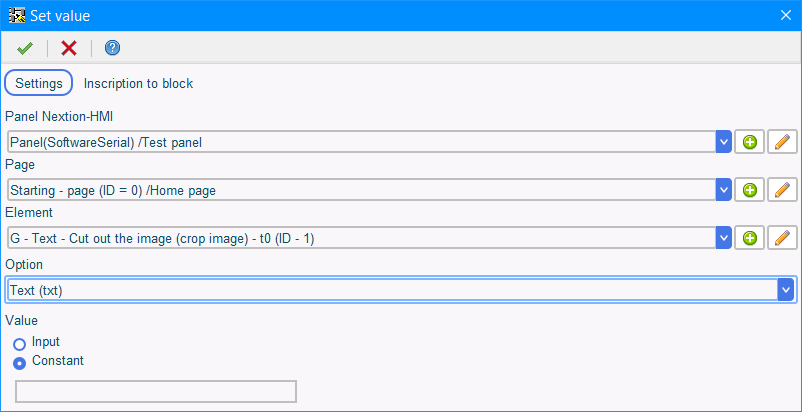Expand the Element dropdown arrow
This screenshot has width=802, height=412.
723,238
